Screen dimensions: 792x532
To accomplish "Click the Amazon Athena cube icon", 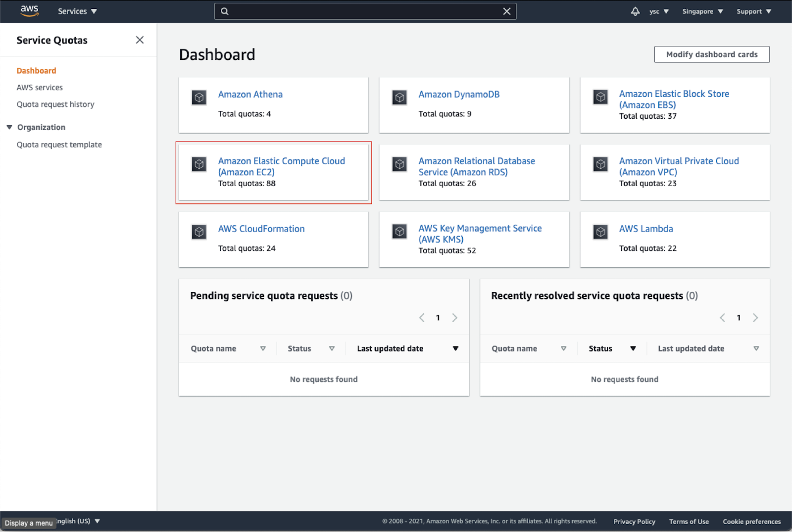I will [x=199, y=97].
